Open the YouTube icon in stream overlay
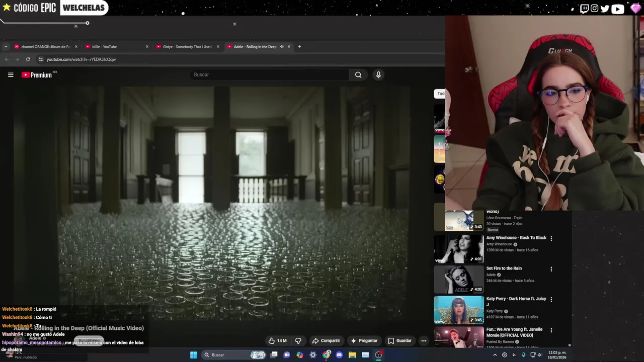The width and height of the screenshot is (644, 362). pos(617,9)
